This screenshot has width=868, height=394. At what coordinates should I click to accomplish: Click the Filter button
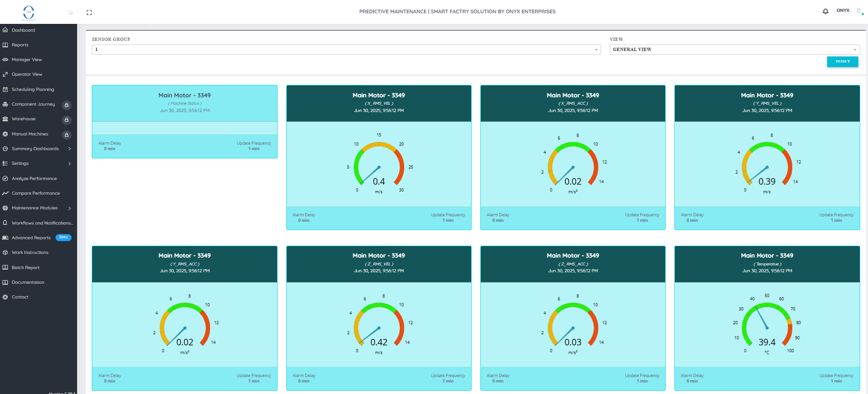point(842,62)
